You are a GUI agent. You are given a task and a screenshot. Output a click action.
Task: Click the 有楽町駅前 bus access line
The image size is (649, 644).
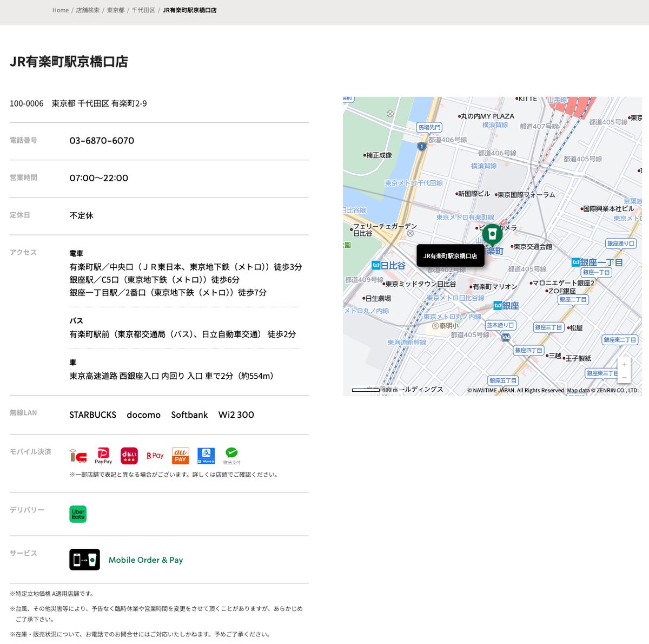pyautogui.click(x=182, y=334)
